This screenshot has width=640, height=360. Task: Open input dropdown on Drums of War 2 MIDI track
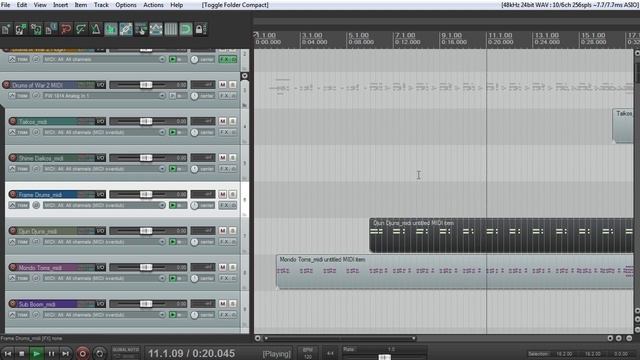pos(104,96)
